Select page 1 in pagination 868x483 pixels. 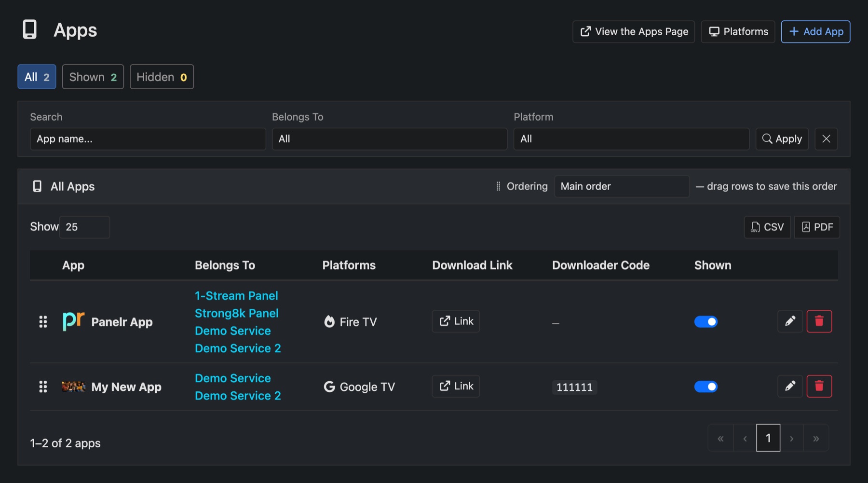point(768,438)
